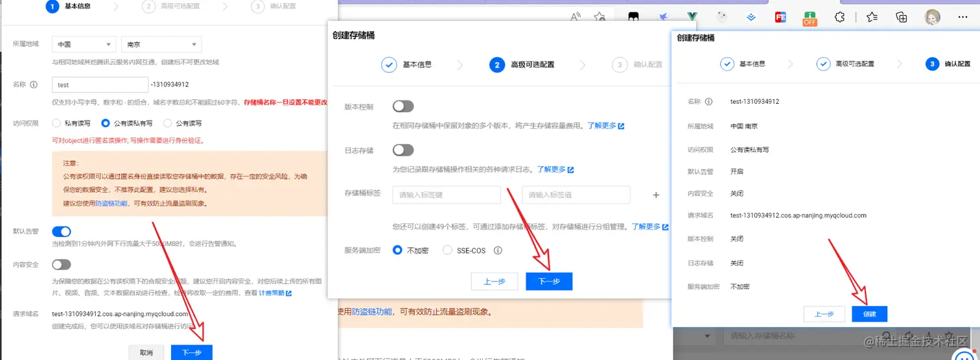Screen dimensions: 980x360
Task: Click the 请输入标签值 input field
Action: pos(576,195)
